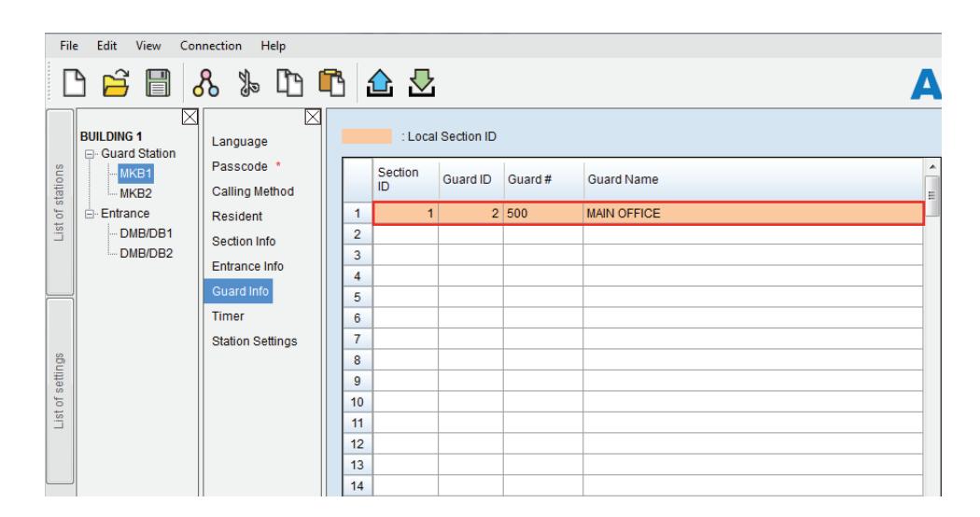Open the List of settings side tab
The height and width of the screenshot is (517, 980).
pyautogui.click(x=60, y=391)
